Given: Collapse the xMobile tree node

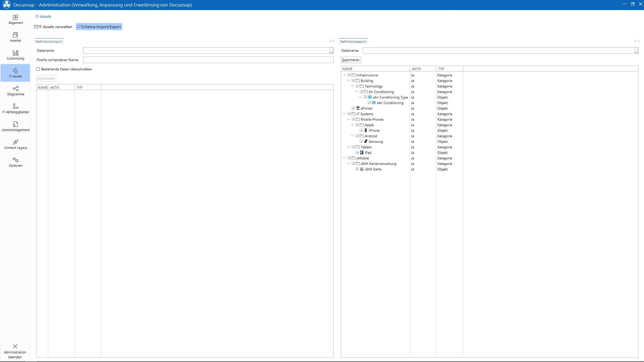Looking at the screenshot, I should [344, 158].
